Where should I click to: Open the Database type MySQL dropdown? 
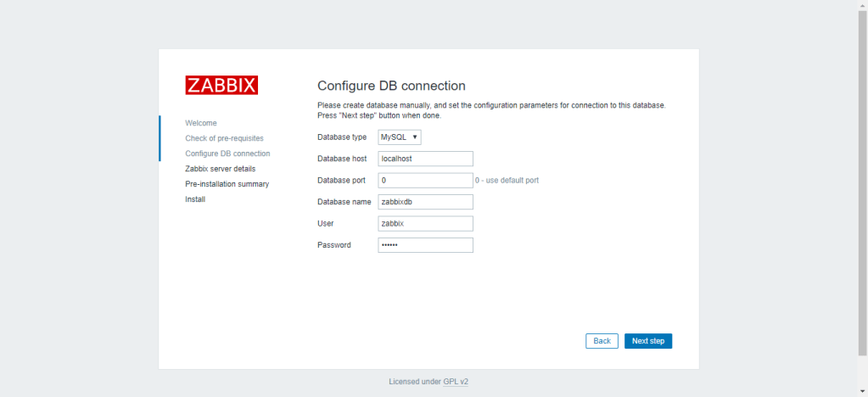[x=400, y=137]
